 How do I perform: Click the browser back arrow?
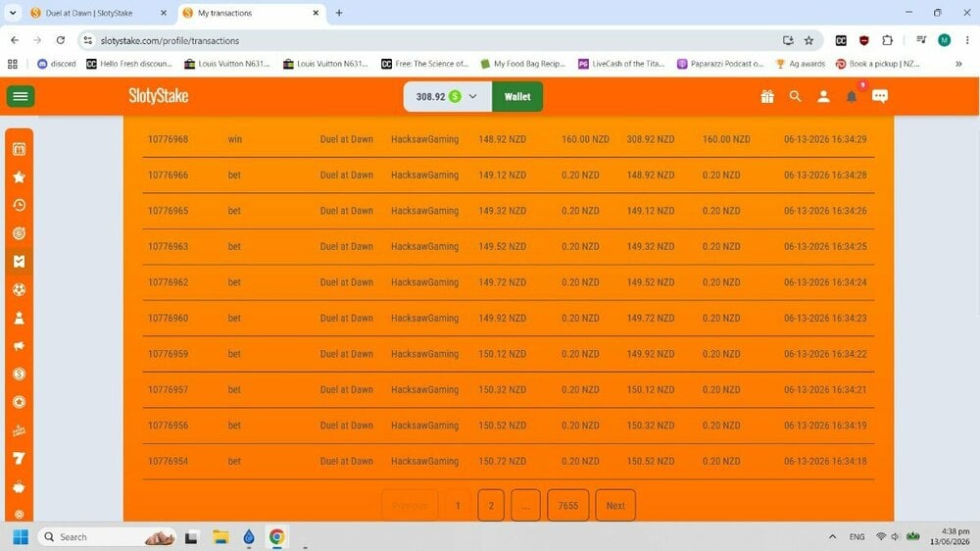coord(15,40)
